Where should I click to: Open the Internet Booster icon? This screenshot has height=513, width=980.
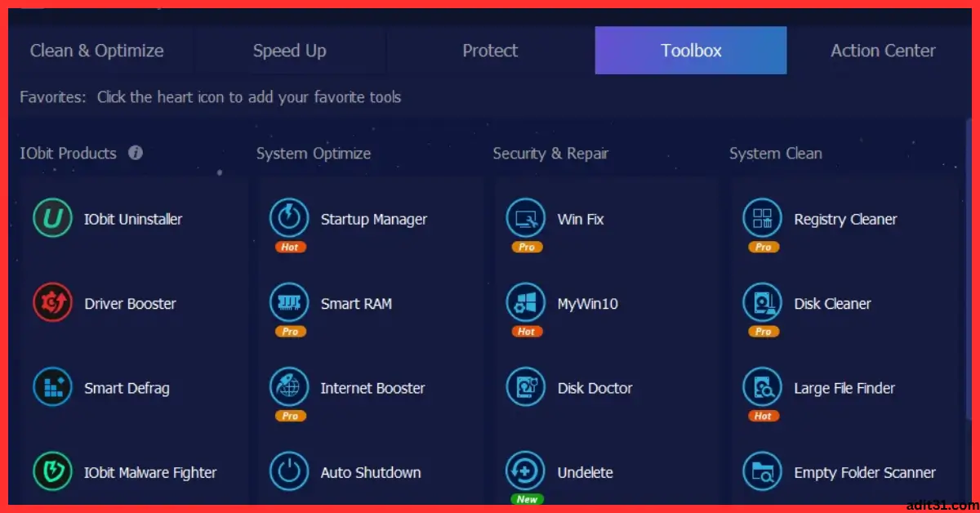tap(289, 387)
